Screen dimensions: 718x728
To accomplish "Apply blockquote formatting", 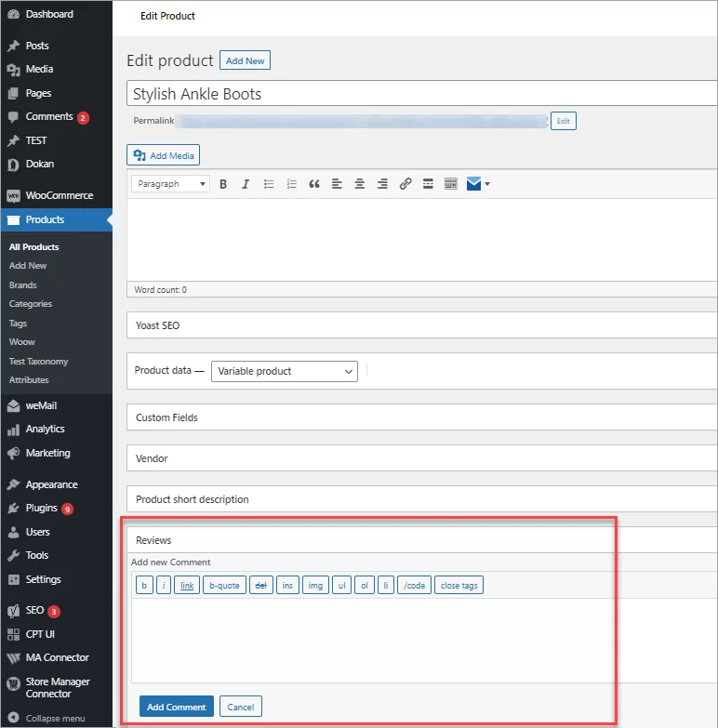I will point(314,184).
